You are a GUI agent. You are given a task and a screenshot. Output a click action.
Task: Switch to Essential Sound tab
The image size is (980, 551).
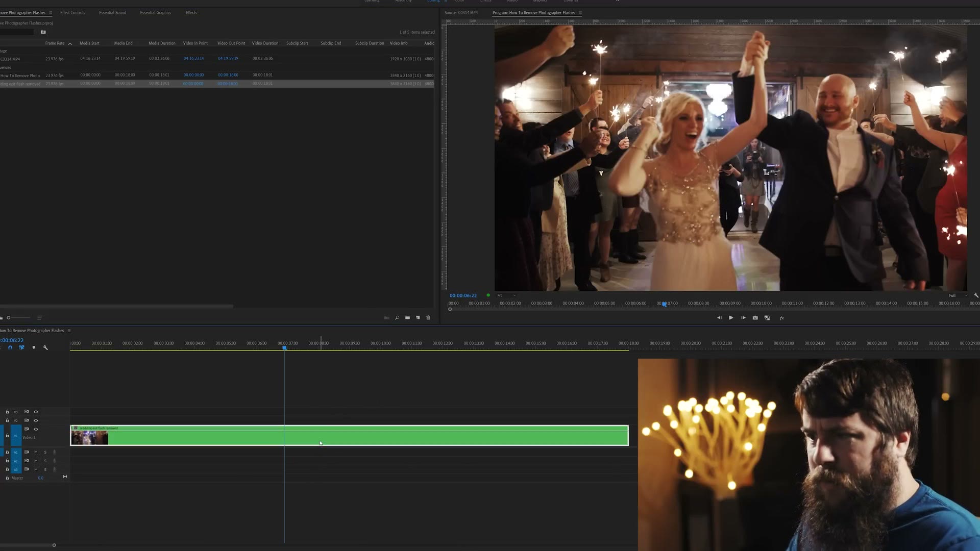coord(112,13)
